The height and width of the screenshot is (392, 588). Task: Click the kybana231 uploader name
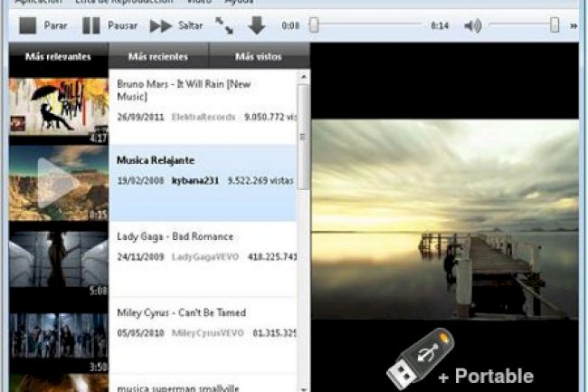point(195,181)
